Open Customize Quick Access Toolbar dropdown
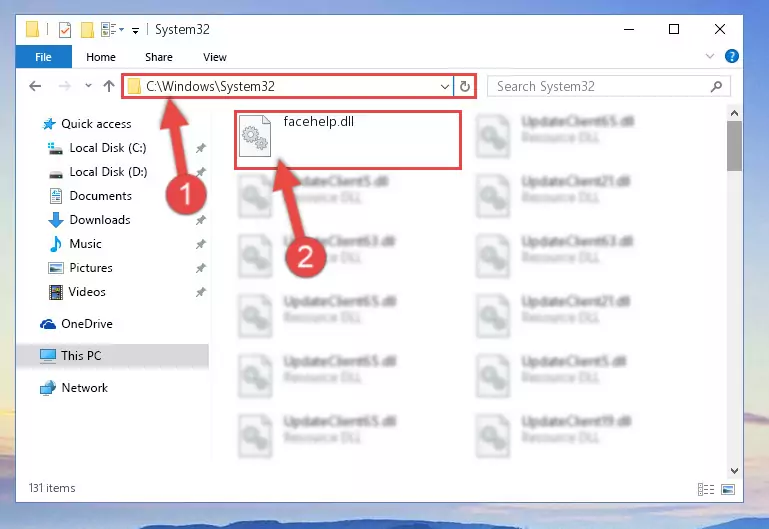Viewport: 769px width, 529px height. [x=135, y=31]
